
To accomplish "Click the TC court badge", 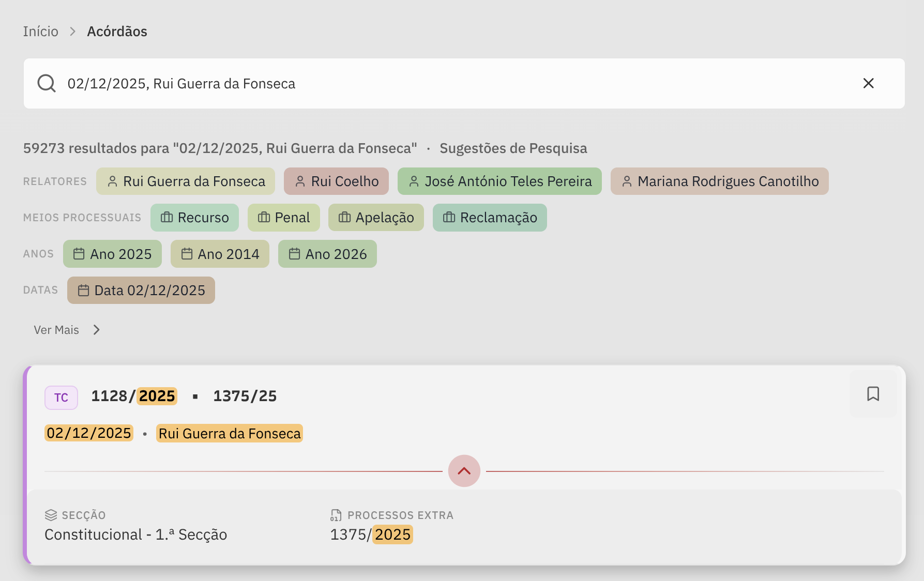I will pyautogui.click(x=61, y=397).
